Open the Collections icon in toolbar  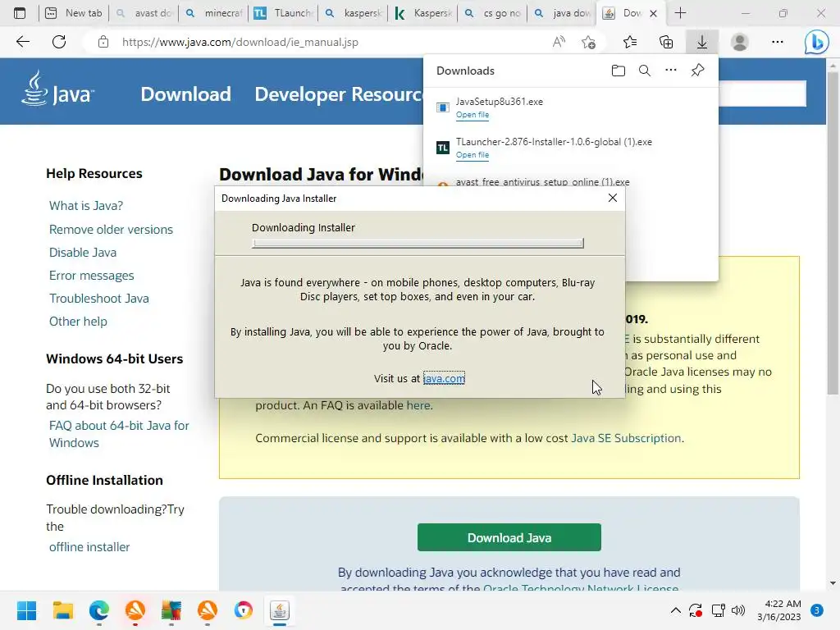pos(666,42)
